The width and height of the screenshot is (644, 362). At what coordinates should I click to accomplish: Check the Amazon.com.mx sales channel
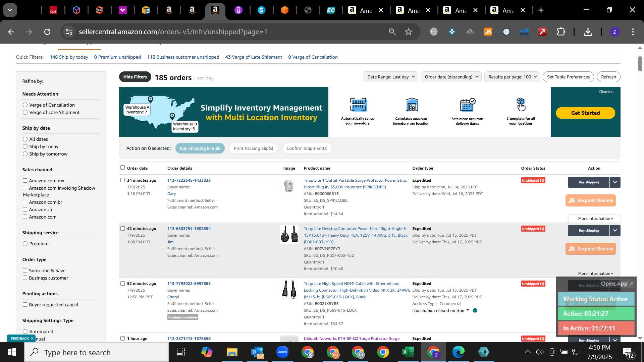click(25, 180)
